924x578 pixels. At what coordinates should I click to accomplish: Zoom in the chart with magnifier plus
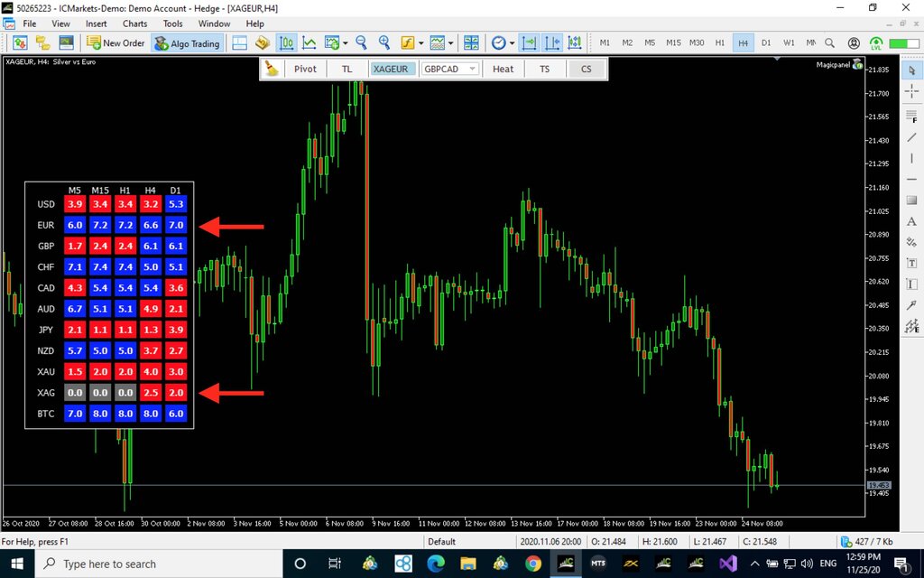(384, 43)
